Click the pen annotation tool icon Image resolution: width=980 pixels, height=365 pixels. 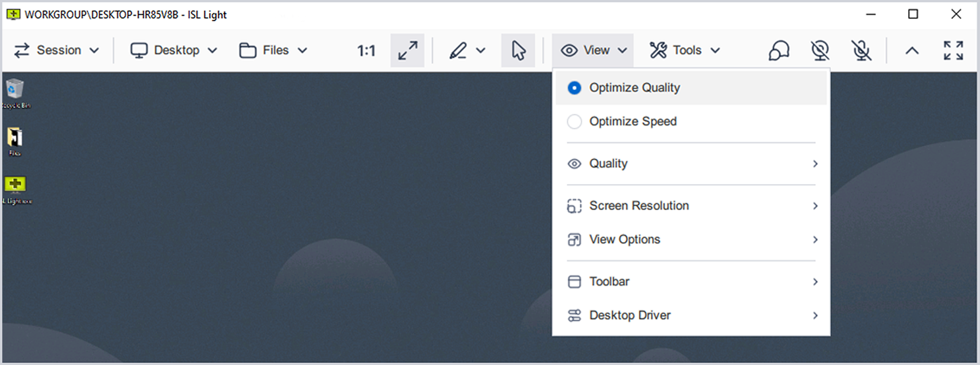coord(458,51)
